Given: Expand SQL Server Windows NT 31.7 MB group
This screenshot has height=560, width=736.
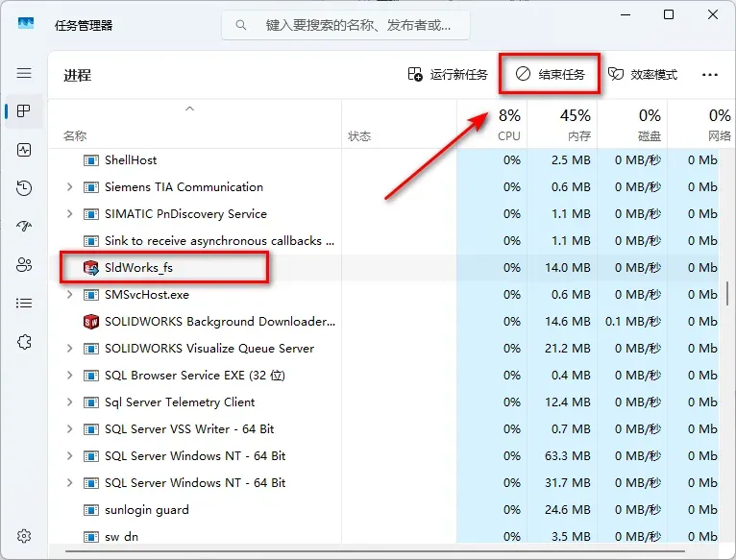Looking at the screenshot, I should click(x=69, y=482).
